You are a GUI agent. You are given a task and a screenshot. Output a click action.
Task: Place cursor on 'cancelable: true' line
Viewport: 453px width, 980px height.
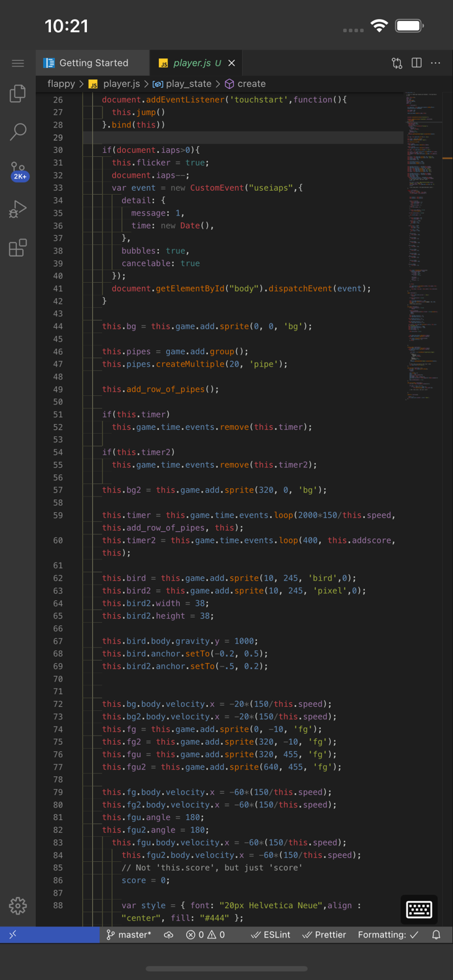pos(161,263)
